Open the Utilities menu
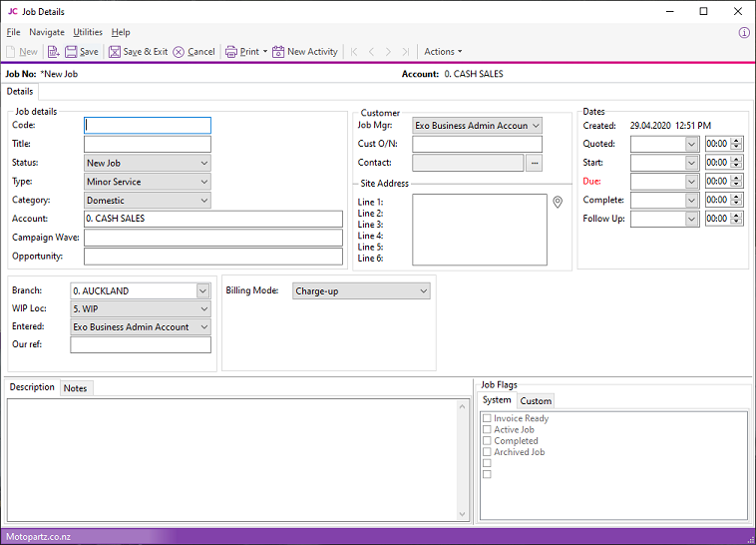The width and height of the screenshot is (756, 545). [88, 32]
